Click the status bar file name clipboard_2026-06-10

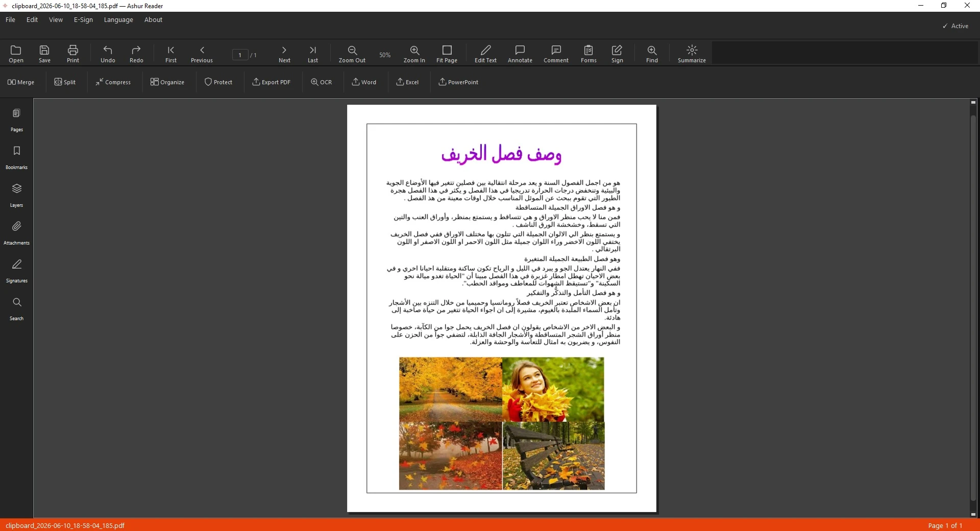click(x=65, y=525)
